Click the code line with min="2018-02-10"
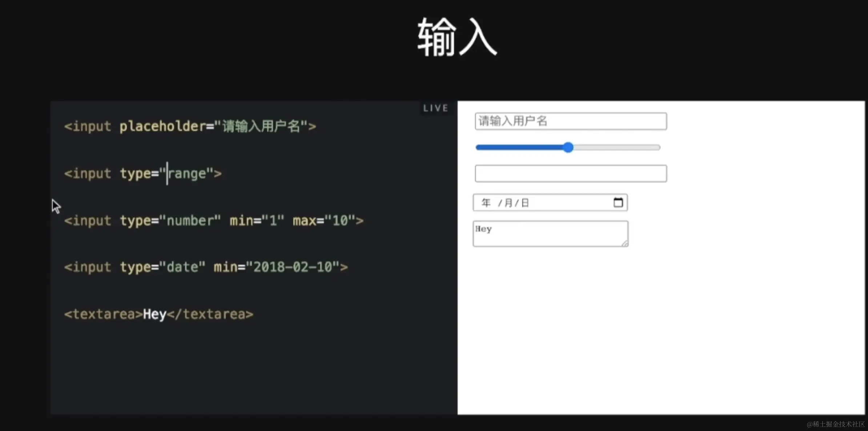Viewport: 868px width, 431px height. click(205, 267)
